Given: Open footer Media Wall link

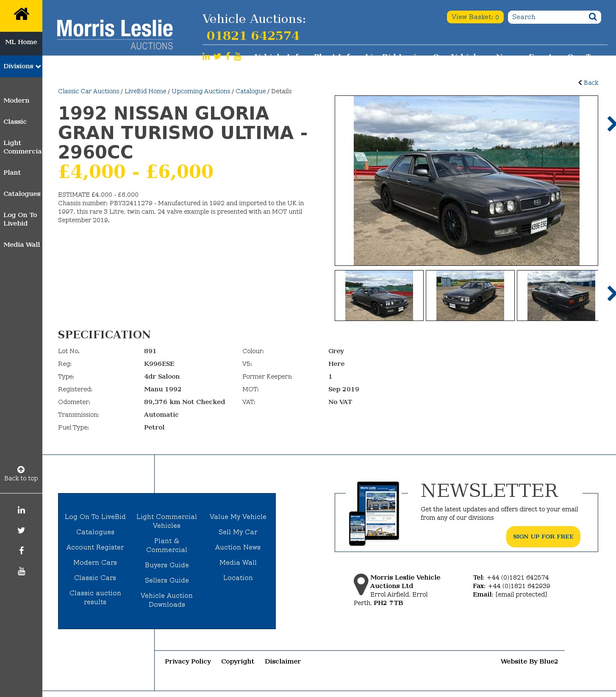Looking at the screenshot, I should coord(238,563).
